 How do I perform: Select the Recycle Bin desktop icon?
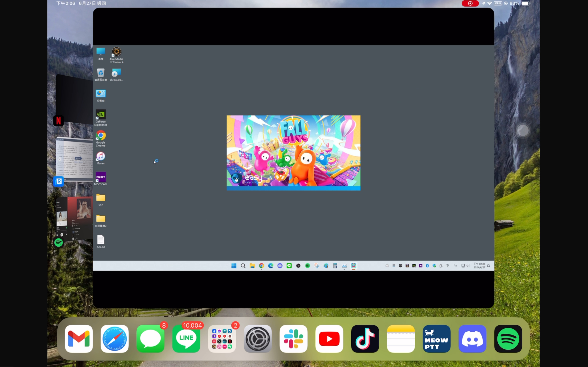tap(101, 74)
